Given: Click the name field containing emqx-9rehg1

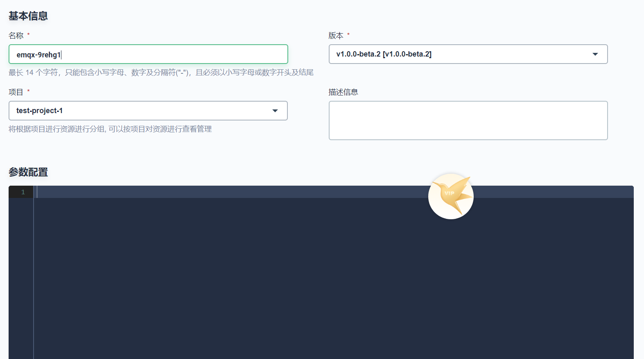Looking at the screenshot, I should point(148,54).
